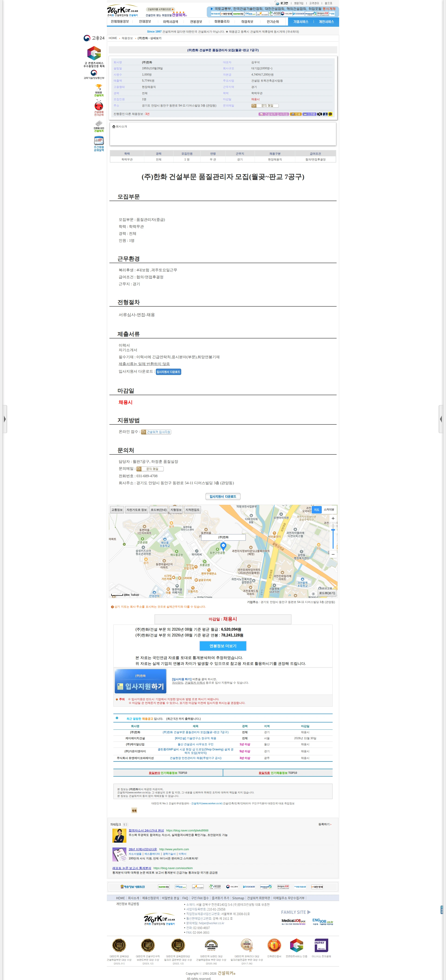Download the form via centered 입사지원서 다운로드 button

[x=223, y=497]
